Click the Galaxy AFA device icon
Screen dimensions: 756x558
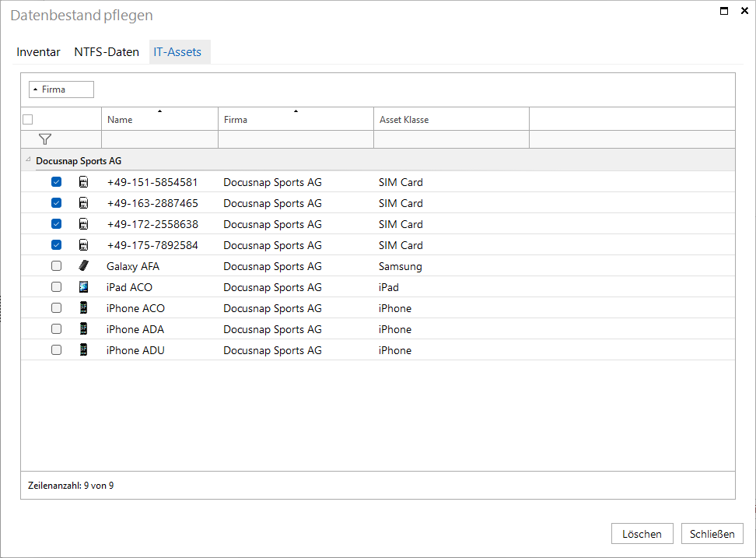[83, 265]
